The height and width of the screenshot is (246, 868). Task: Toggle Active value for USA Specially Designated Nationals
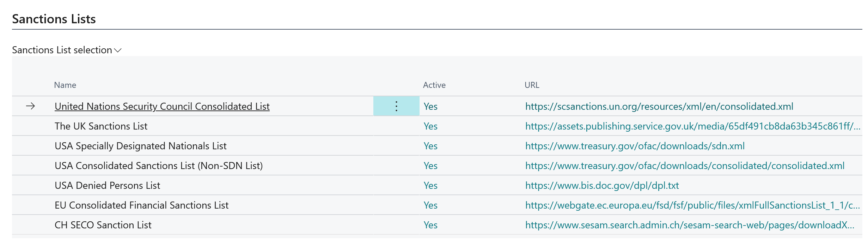pos(430,146)
